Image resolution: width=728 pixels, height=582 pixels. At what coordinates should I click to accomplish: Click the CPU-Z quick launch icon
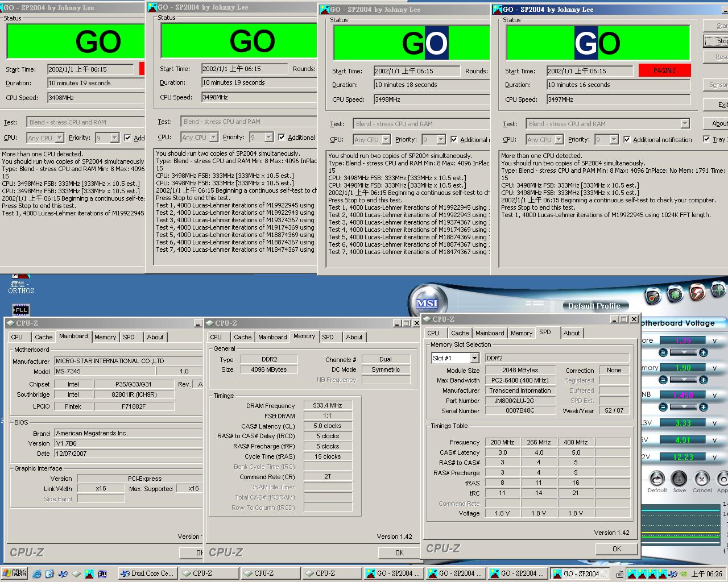click(76, 573)
